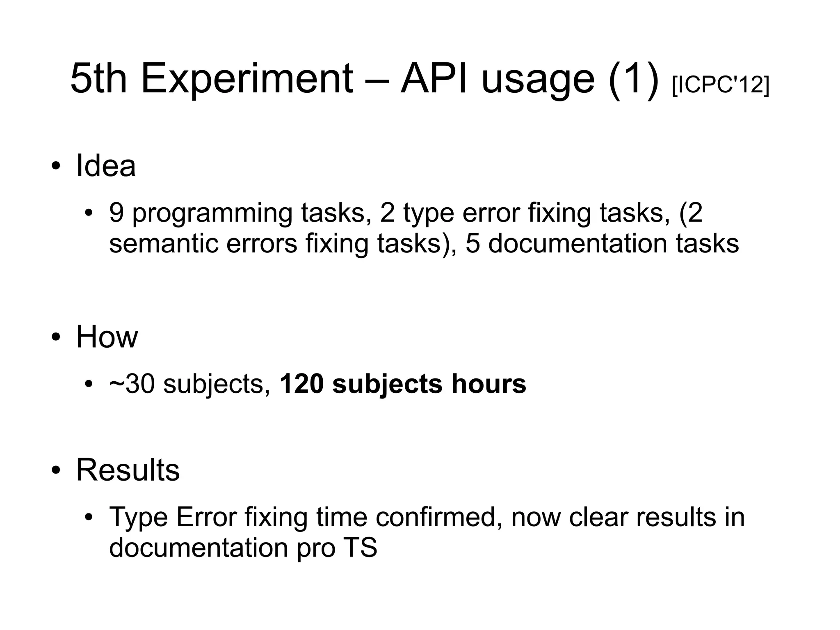Image resolution: width=840 pixels, height=630 pixels.
Task: Click the 'Results' heading text
Action: [x=128, y=470]
